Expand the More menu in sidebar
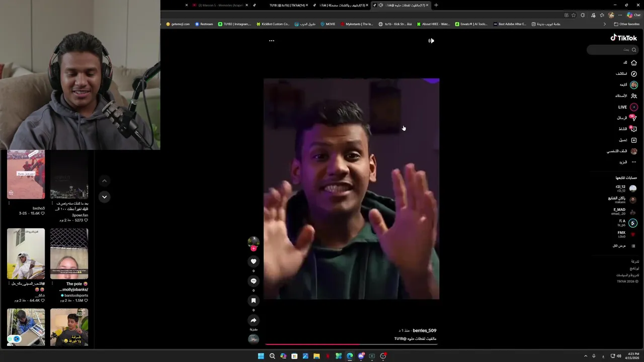 click(x=627, y=162)
